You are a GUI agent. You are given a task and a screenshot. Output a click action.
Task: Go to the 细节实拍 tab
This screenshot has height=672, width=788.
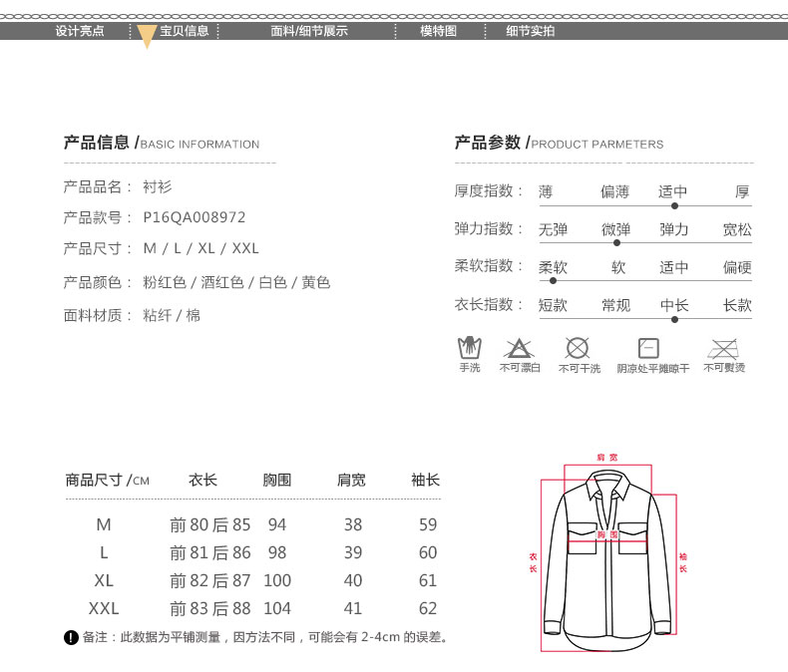click(x=531, y=31)
